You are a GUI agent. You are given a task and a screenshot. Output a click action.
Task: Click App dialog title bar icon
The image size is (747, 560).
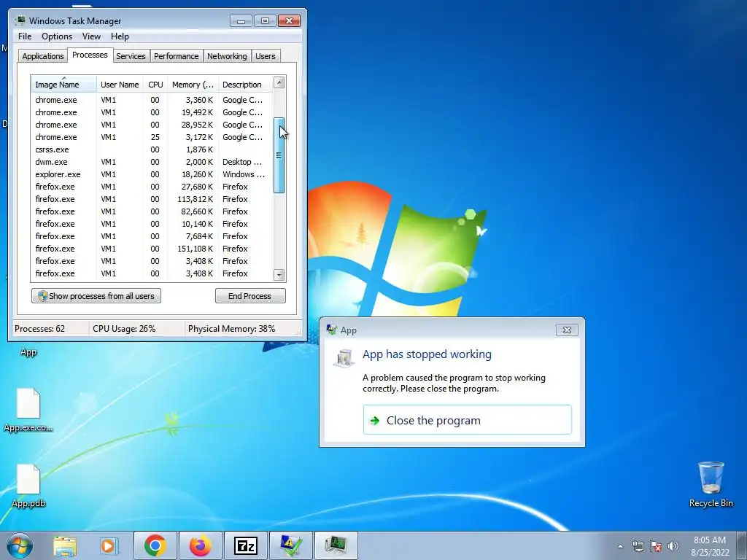[332, 330]
